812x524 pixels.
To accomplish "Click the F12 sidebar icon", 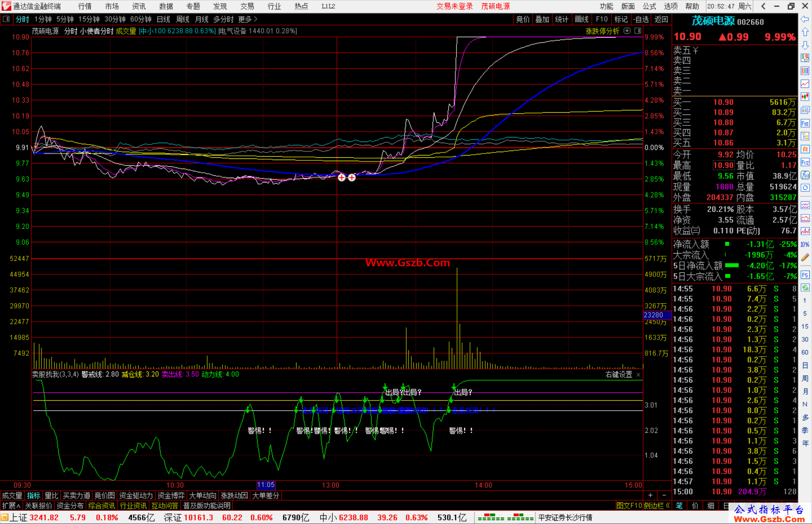I will (805, 162).
